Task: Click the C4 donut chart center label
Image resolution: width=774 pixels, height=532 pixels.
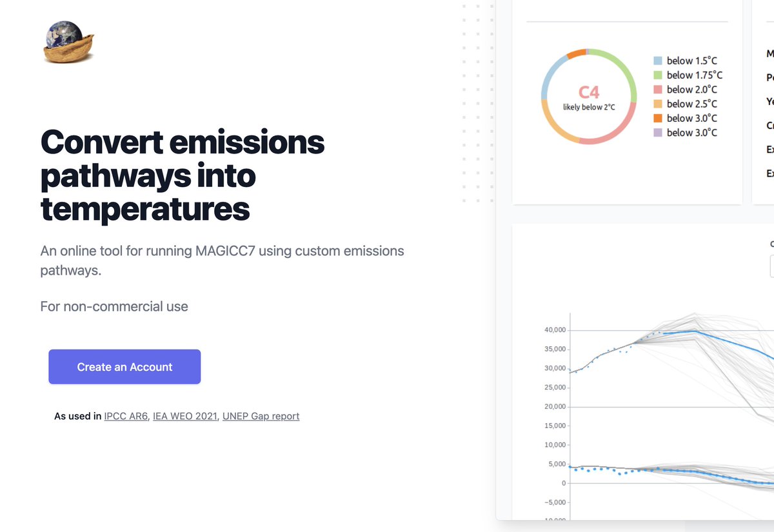Action: coord(589,92)
